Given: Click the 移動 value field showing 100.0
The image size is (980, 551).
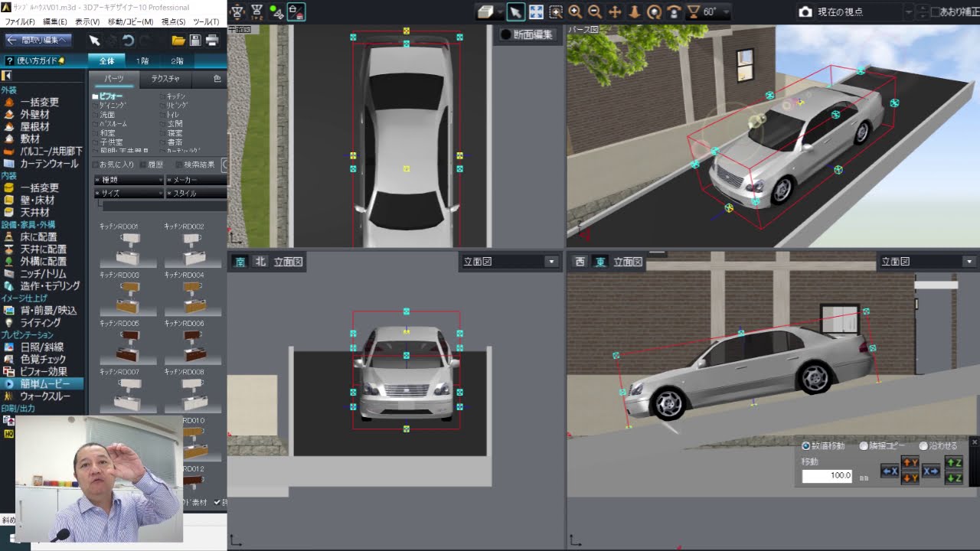Looking at the screenshot, I should pos(827,475).
